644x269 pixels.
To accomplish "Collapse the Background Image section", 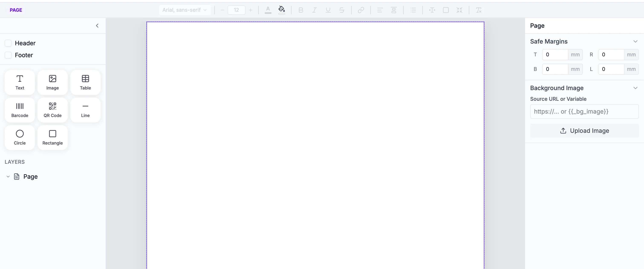I will pyautogui.click(x=635, y=88).
